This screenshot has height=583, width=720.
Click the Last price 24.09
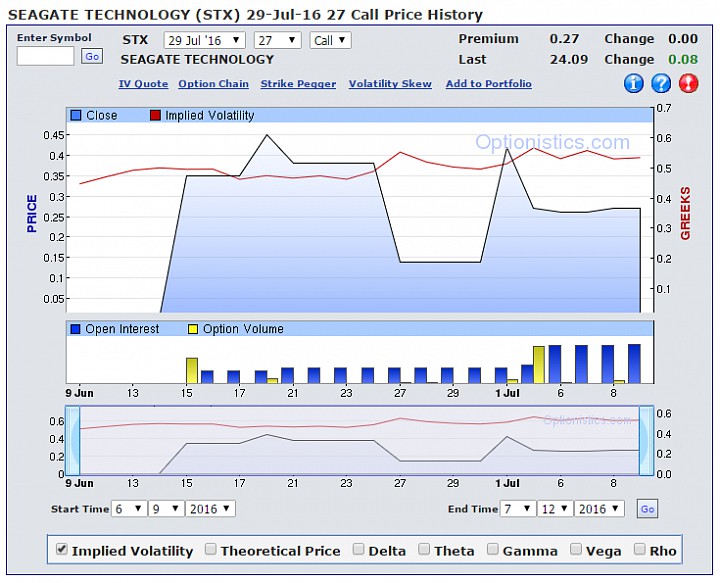[569, 60]
